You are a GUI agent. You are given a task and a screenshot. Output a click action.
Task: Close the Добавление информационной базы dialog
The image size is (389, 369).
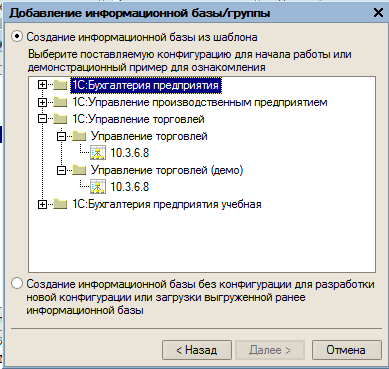tap(378, 13)
